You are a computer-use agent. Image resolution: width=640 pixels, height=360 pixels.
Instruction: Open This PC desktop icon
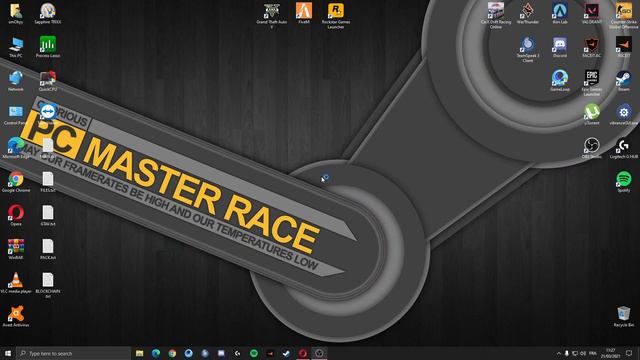[16, 47]
